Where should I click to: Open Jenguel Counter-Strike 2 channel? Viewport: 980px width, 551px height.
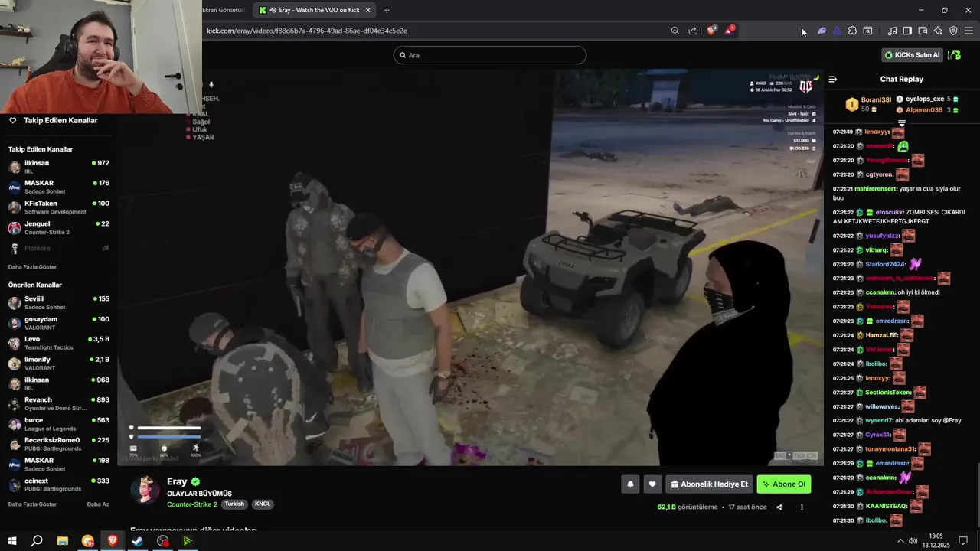click(59, 227)
